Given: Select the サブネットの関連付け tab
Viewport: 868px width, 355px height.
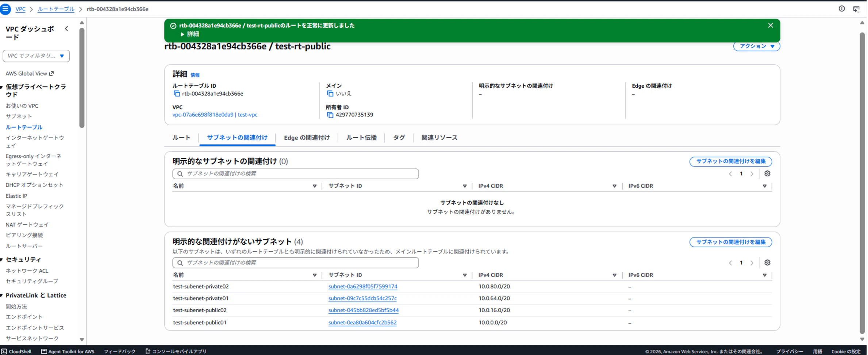Looking at the screenshot, I should 237,138.
